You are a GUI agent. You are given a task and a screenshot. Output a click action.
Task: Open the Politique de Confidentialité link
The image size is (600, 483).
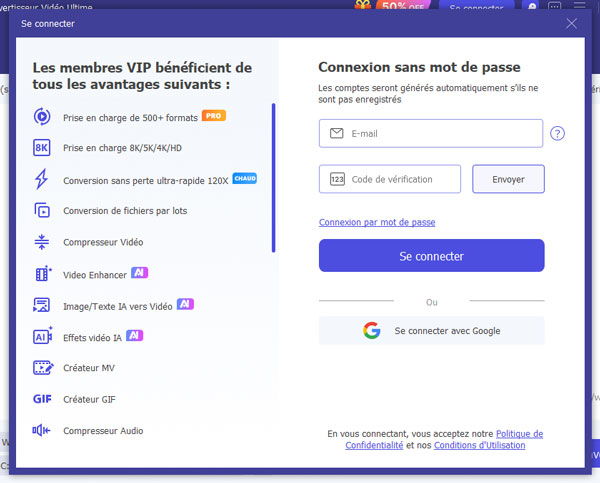pyautogui.click(x=519, y=434)
